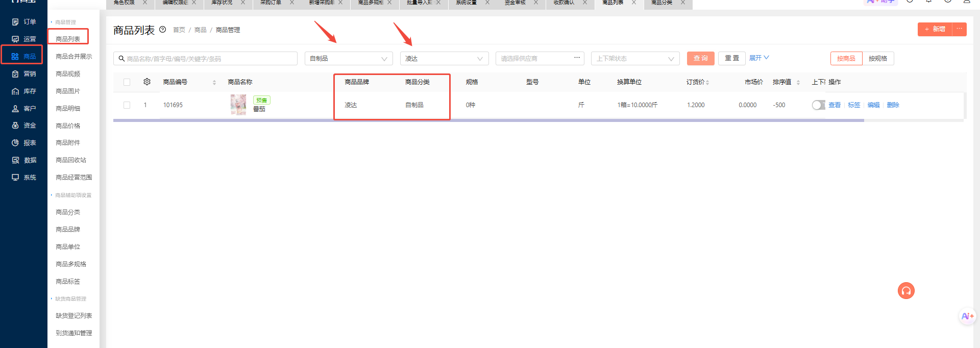Click the 重置 reset button

(x=732, y=58)
